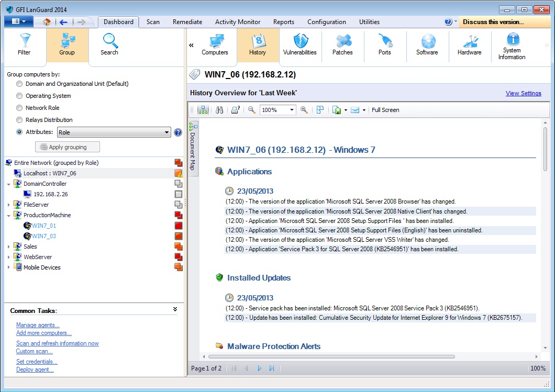Open the Attributes Role dropdown
The width and height of the screenshot is (555, 392).
click(114, 132)
